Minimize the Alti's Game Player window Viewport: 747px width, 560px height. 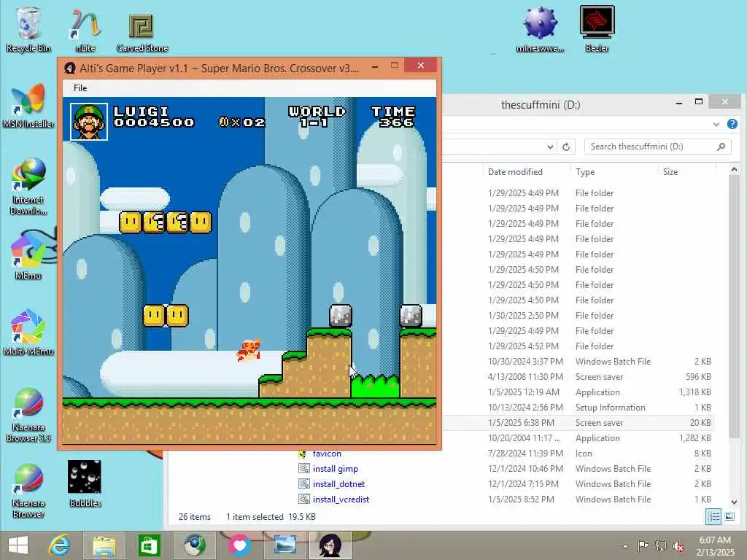pos(376,66)
